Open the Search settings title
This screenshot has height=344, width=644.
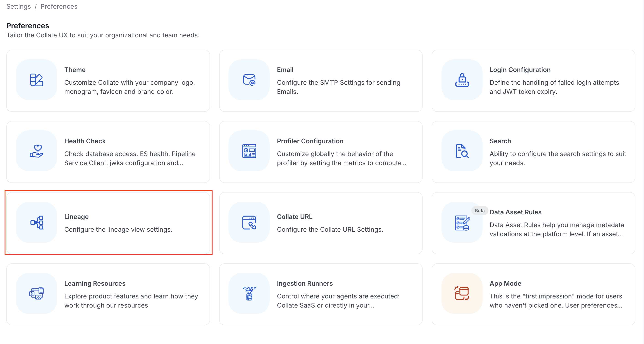pyautogui.click(x=500, y=141)
